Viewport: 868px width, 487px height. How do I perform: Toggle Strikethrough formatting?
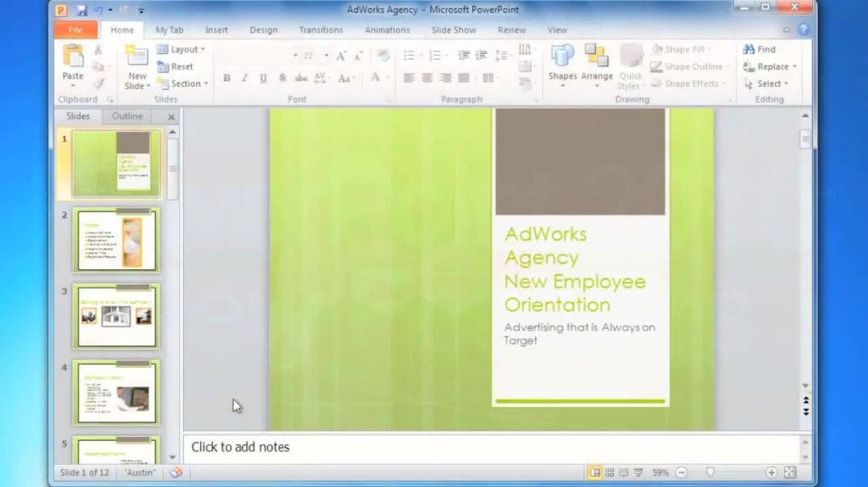pos(301,78)
